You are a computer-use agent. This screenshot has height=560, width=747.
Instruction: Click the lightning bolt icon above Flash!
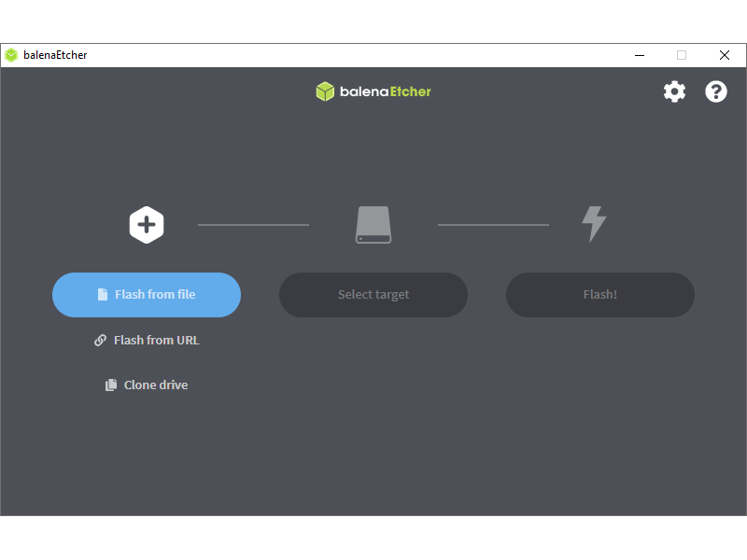point(594,224)
